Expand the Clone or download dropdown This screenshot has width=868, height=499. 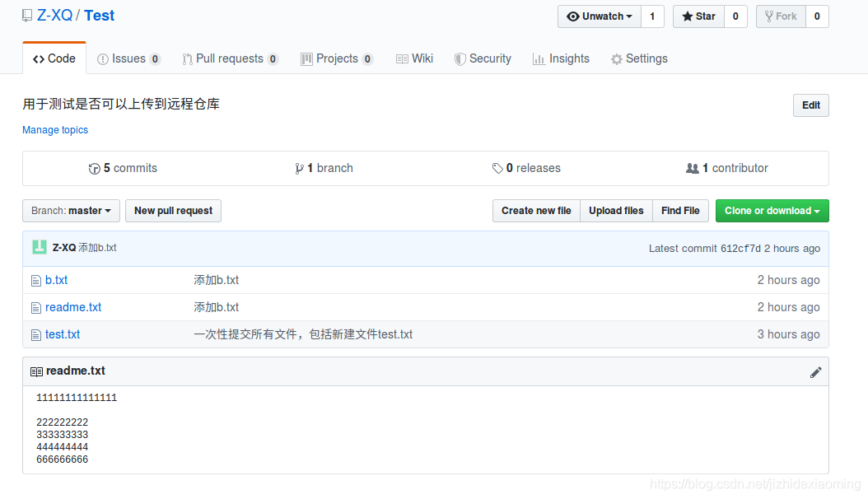click(772, 211)
